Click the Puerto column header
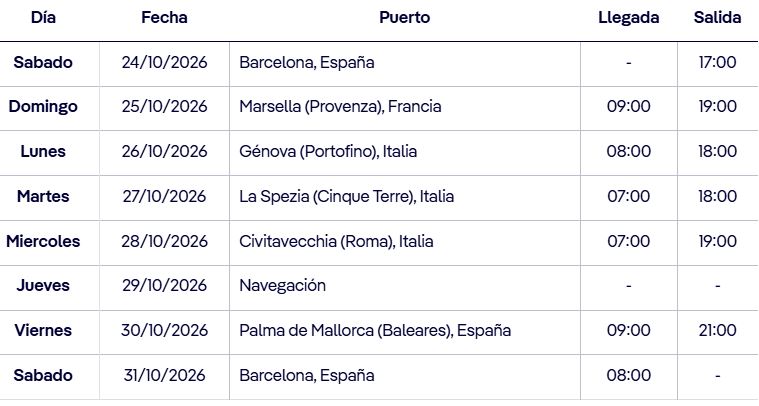The height and width of the screenshot is (406, 759). [x=405, y=18]
